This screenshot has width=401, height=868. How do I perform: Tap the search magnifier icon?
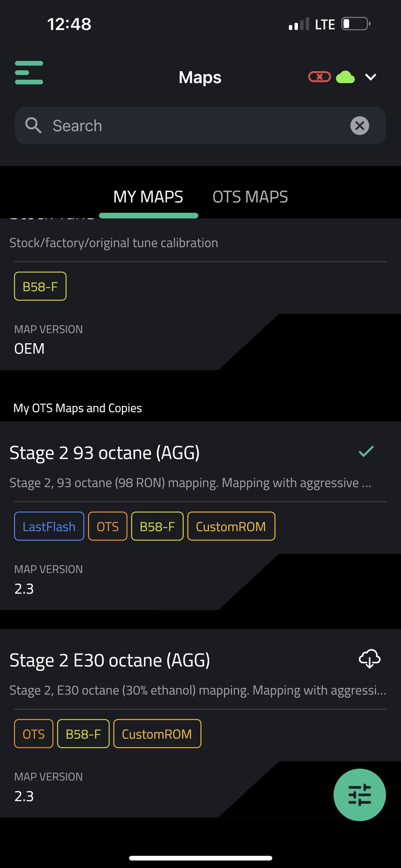pos(33,126)
